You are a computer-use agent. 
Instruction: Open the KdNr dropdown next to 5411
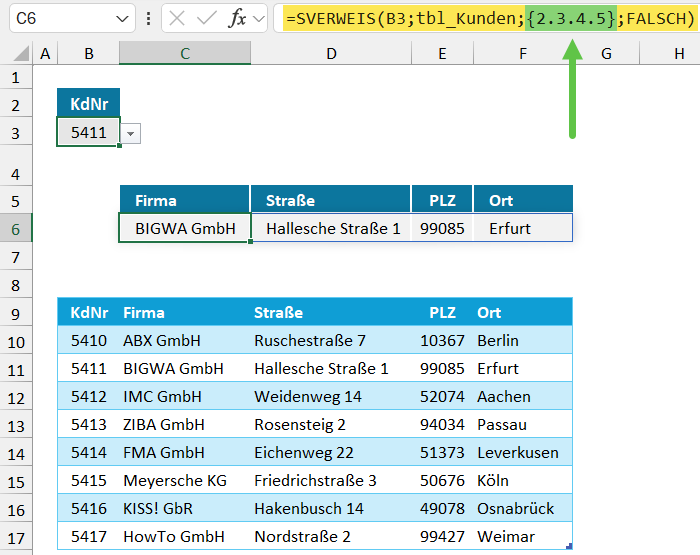pyautogui.click(x=131, y=133)
